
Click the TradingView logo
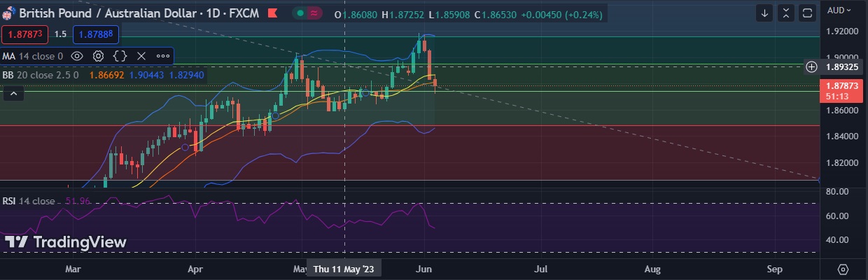tap(66, 242)
